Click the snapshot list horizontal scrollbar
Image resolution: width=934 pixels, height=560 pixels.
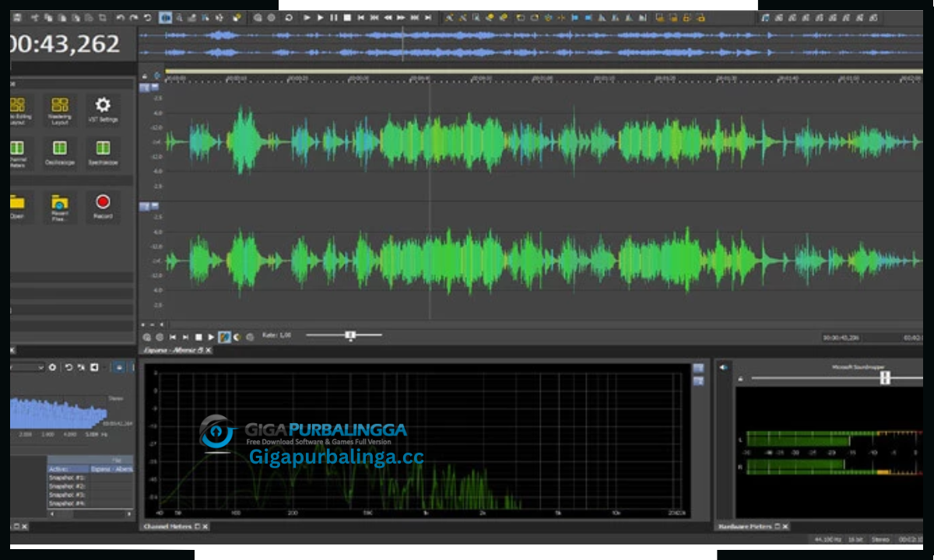pos(90,514)
